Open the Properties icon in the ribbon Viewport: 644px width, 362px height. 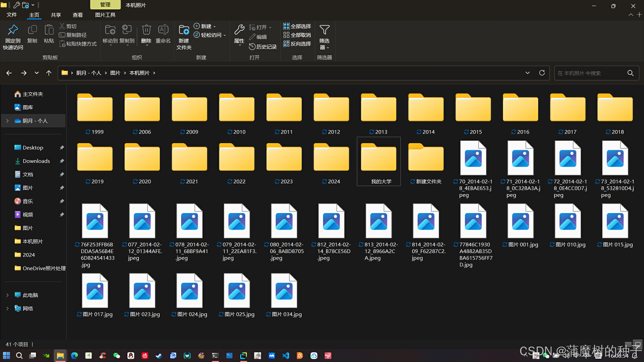tap(239, 30)
